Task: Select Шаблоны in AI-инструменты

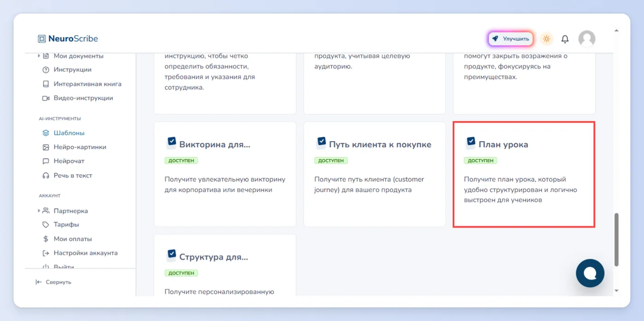Action: 69,133
